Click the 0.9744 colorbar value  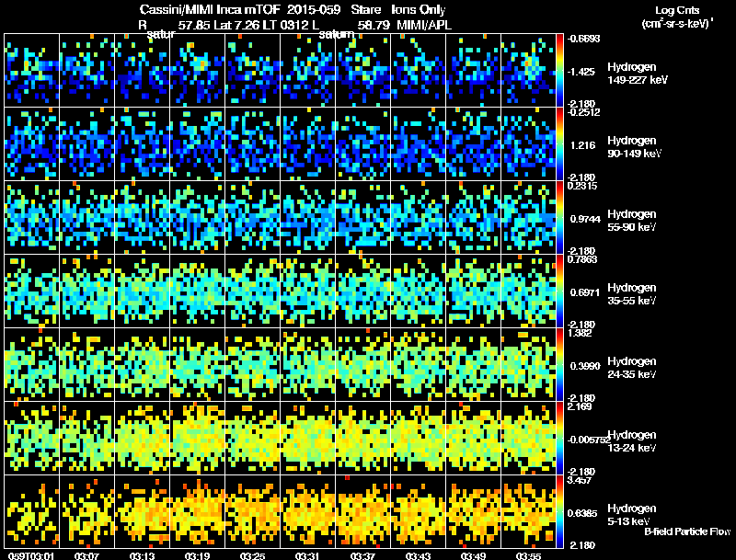[585, 219]
